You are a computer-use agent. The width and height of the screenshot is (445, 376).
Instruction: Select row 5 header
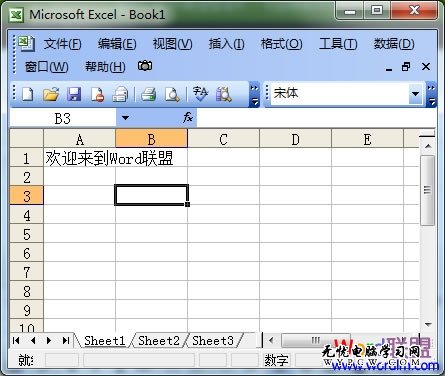pos(26,234)
